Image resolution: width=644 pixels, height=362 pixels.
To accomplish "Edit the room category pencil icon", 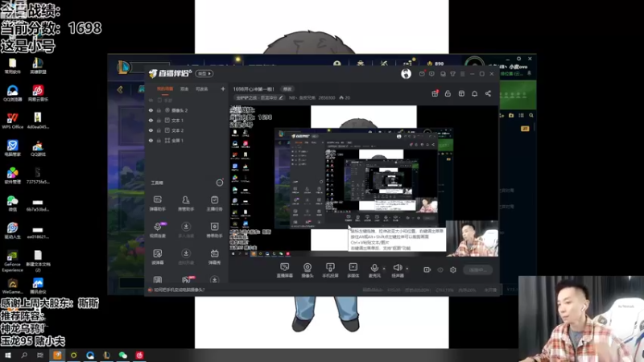I will pyautogui.click(x=281, y=97).
